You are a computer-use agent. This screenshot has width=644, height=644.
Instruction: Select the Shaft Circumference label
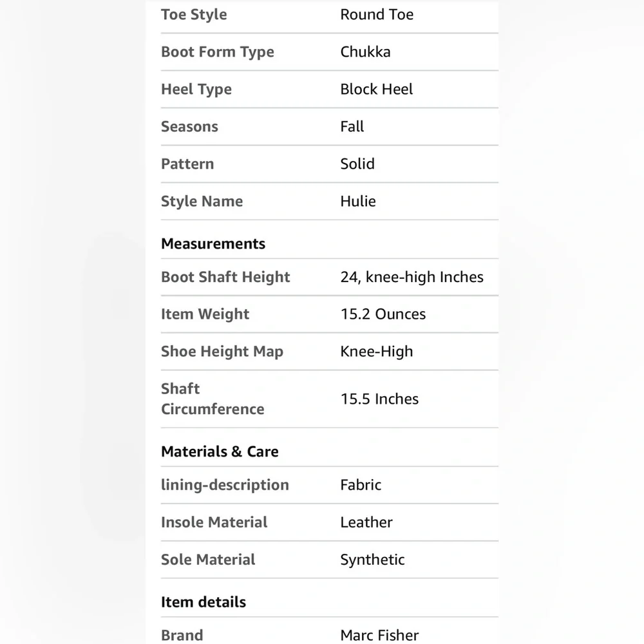pyautogui.click(x=213, y=399)
